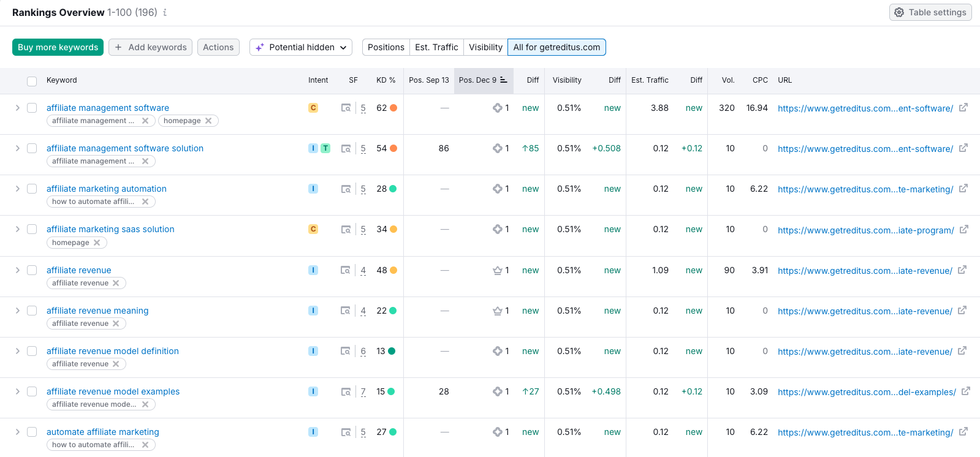Open the Potential hidden dropdown
980x457 pixels.
301,47
